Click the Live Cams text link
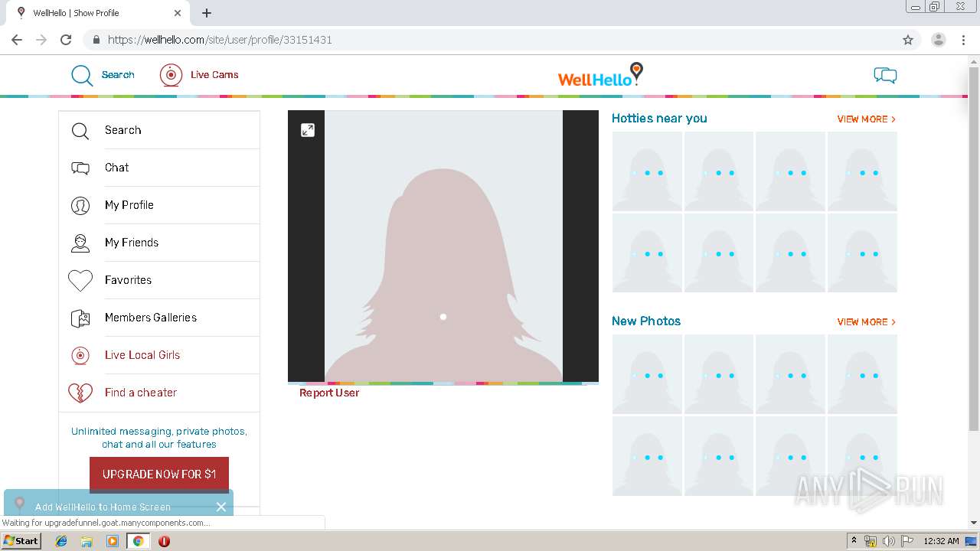This screenshot has width=980, height=551. point(214,75)
